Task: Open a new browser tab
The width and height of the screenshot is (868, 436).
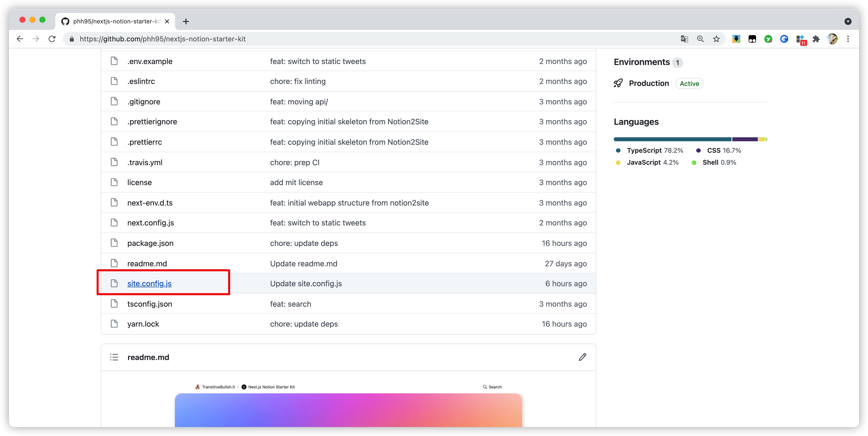Action: point(186,21)
